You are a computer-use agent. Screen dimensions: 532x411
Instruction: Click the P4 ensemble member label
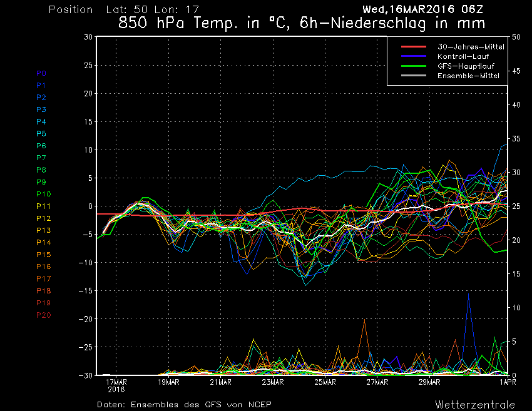(41, 121)
